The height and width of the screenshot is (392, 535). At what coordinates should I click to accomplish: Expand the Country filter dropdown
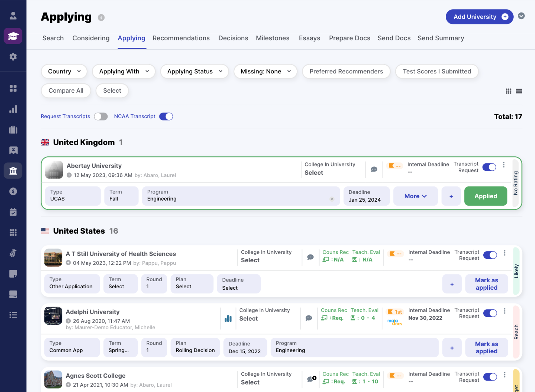64,71
